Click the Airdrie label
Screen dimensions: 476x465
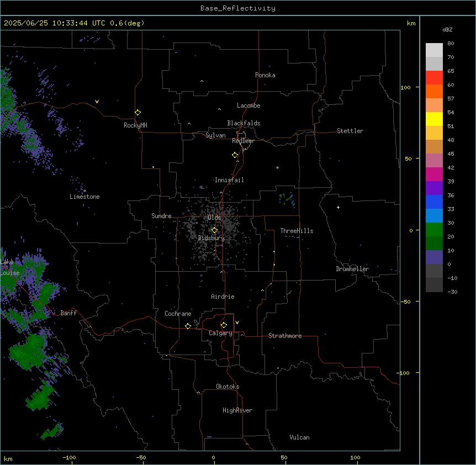point(223,297)
